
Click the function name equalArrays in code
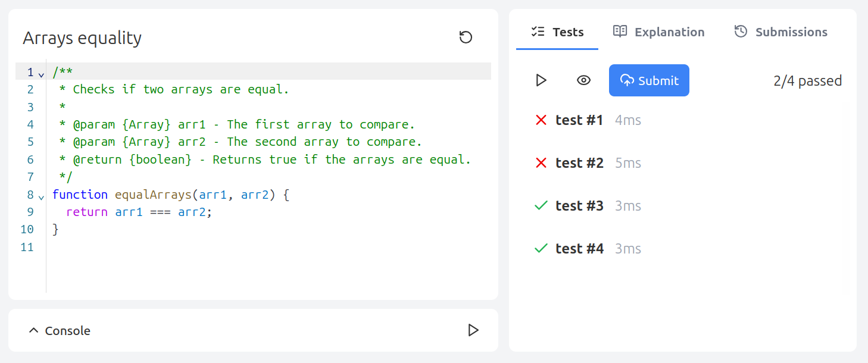[154, 195]
